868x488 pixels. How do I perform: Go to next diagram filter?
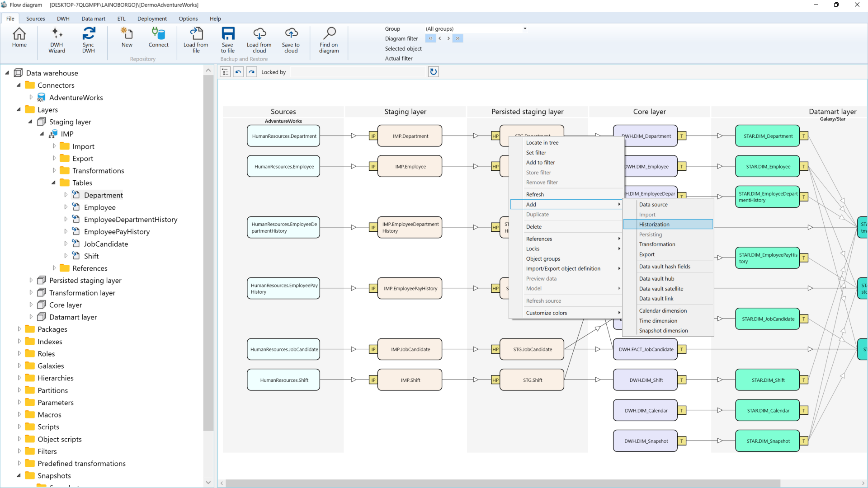(448, 38)
